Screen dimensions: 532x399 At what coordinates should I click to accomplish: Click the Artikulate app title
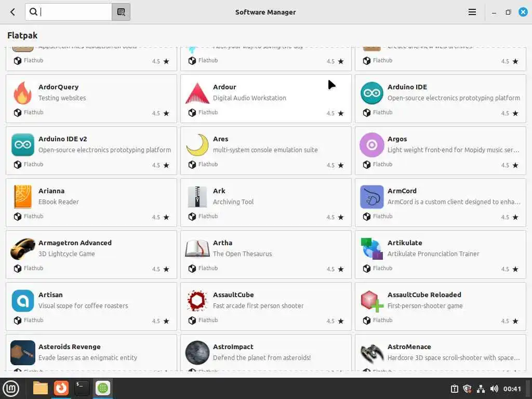pyautogui.click(x=404, y=243)
